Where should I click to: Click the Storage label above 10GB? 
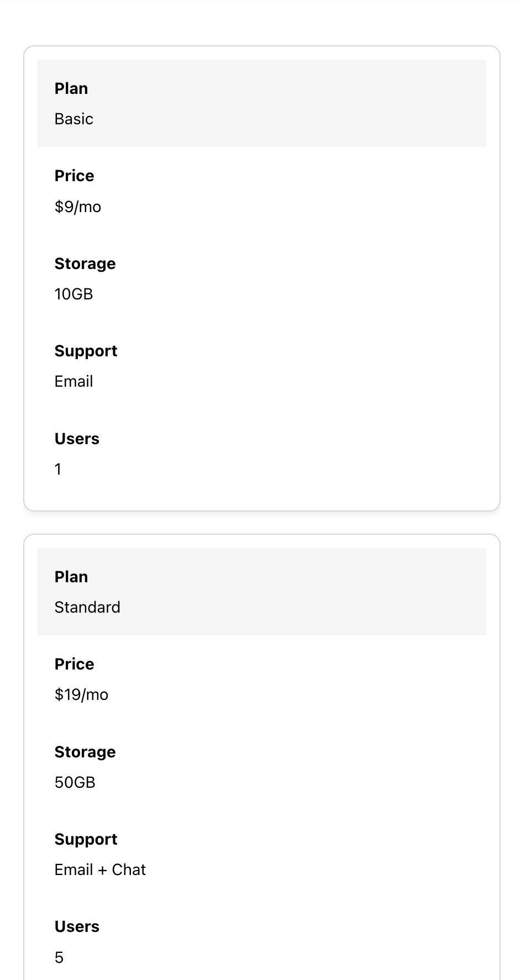(85, 264)
